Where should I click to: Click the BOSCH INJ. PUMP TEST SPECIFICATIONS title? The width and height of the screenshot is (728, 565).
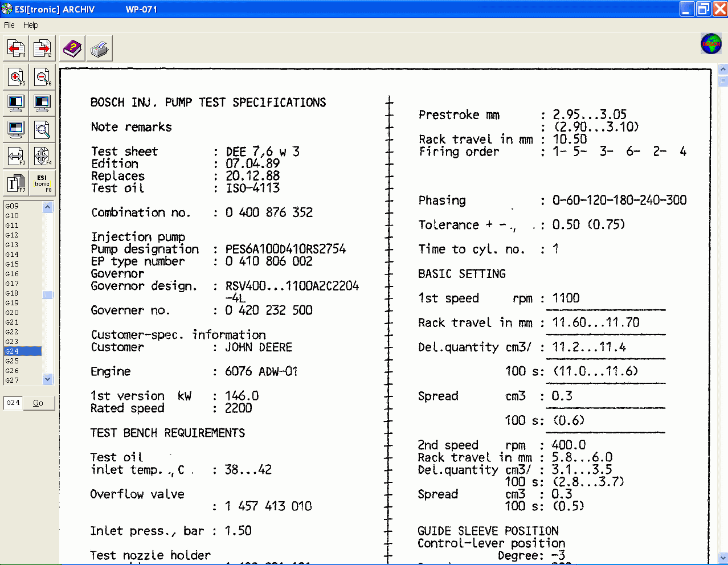208,103
